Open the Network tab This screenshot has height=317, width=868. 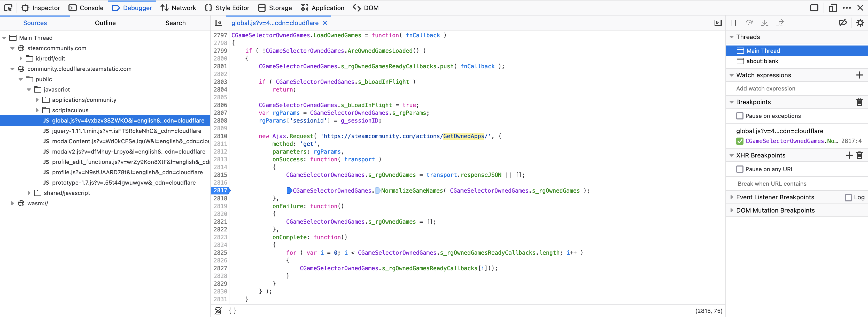pos(178,8)
